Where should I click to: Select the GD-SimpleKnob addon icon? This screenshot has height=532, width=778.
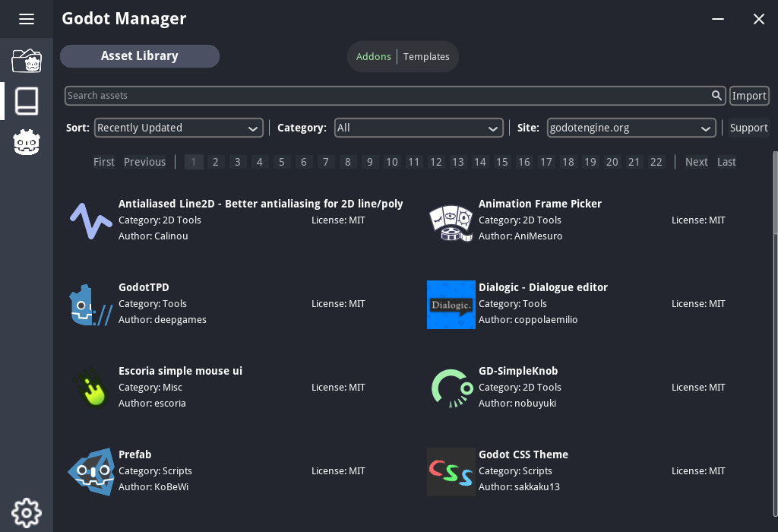pyautogui.click(x=451, y=388)
